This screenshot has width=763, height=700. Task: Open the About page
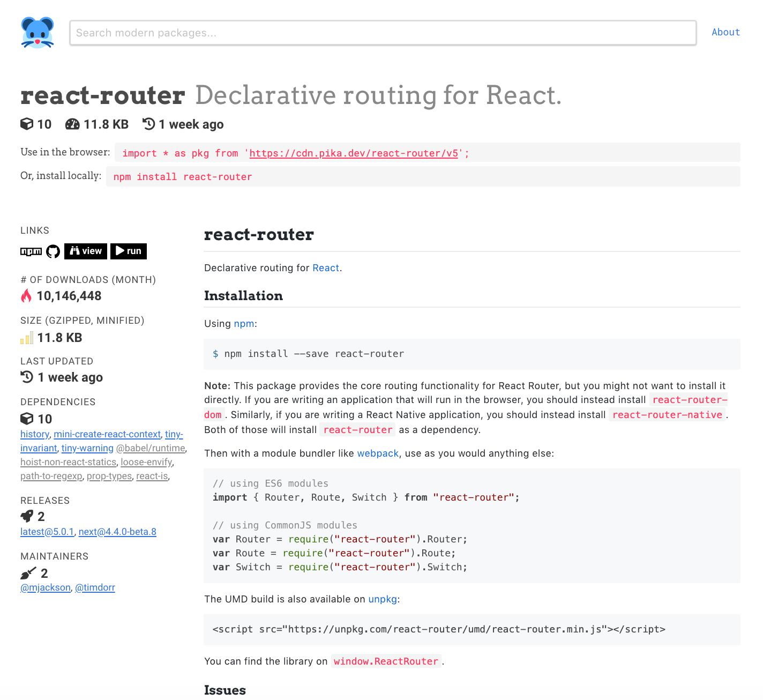click(725, 32)
